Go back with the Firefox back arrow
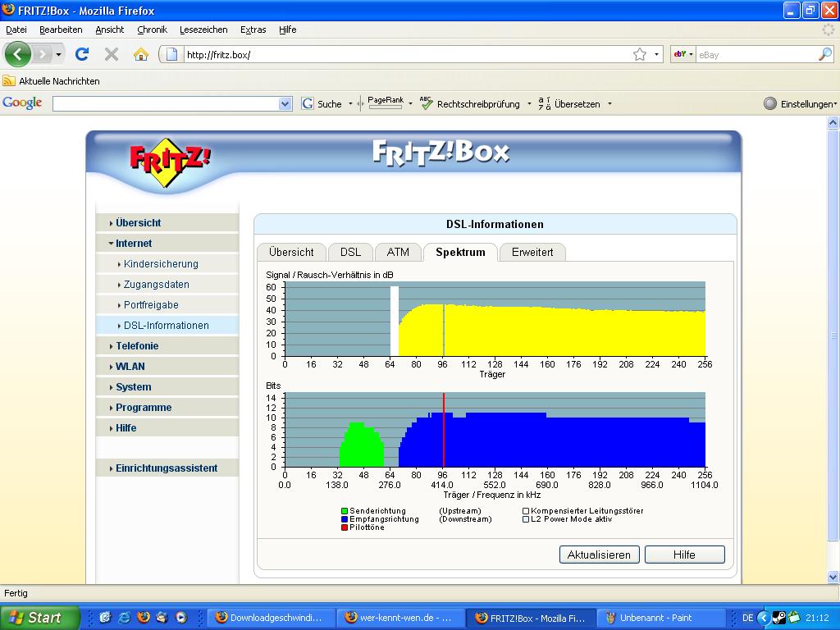The width and height of the screenshot is (840, 630). 18,54
